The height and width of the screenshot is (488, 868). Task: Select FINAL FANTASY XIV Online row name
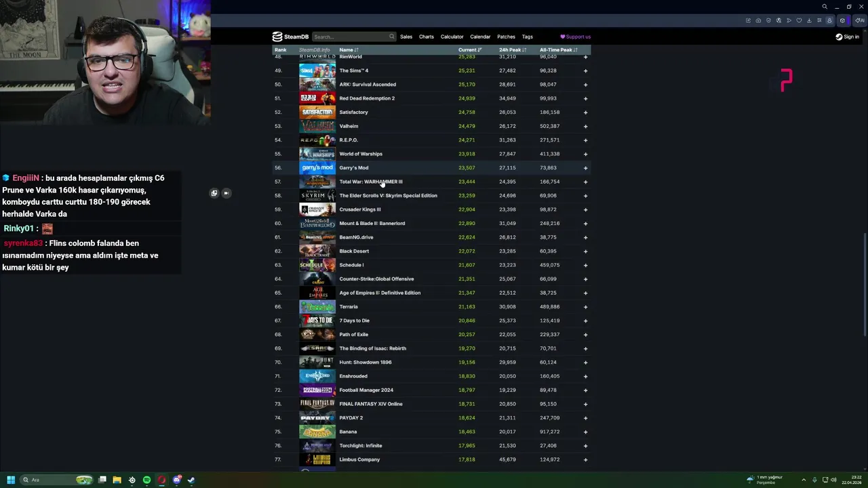click(371, 404)
